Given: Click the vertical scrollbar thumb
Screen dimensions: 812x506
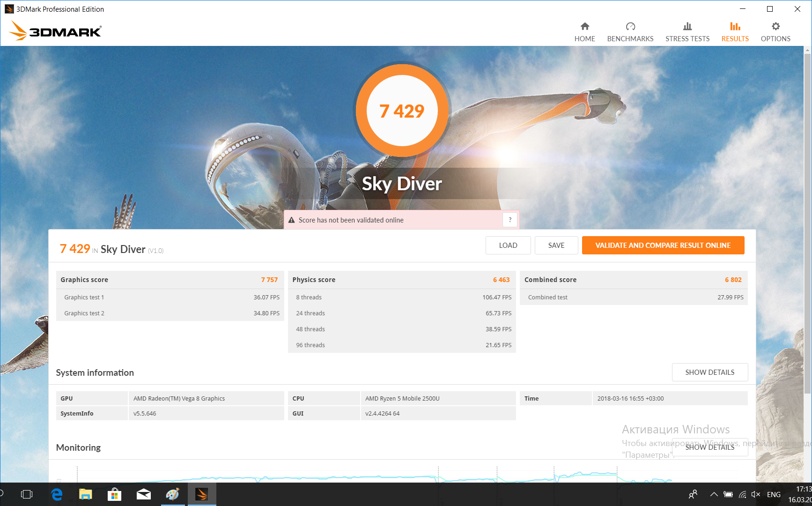Looking at the screenshot, I should (x=807, y=223).
